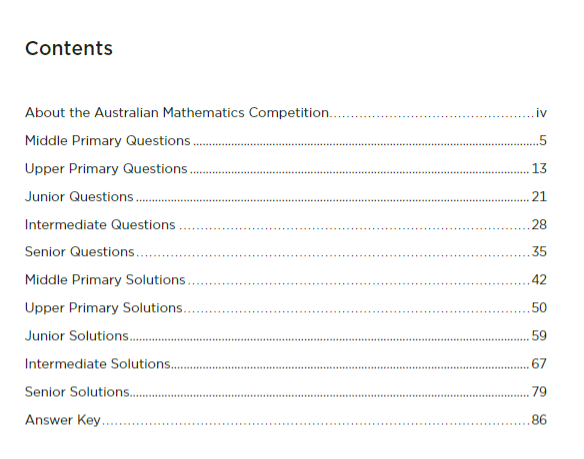Click page number iv
584x459 pixels.
(541, 113)
